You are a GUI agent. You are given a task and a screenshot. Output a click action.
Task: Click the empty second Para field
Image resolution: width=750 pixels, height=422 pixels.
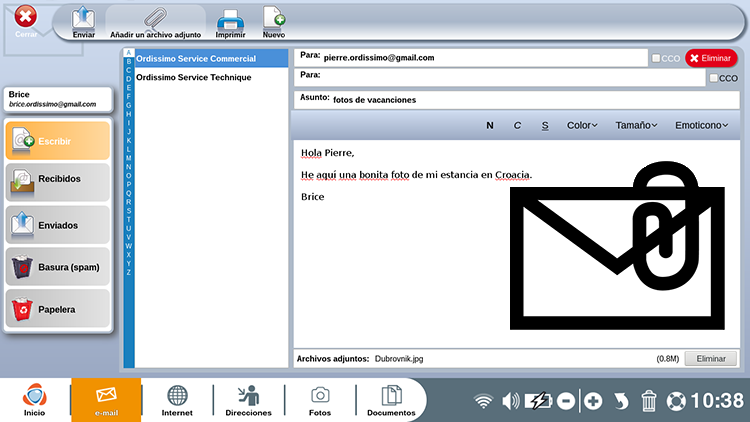coord(499,77)
